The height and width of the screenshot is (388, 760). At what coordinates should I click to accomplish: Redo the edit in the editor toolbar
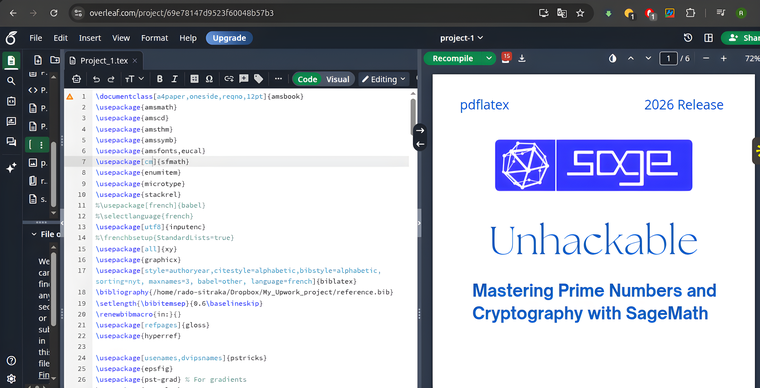(111, 79)
